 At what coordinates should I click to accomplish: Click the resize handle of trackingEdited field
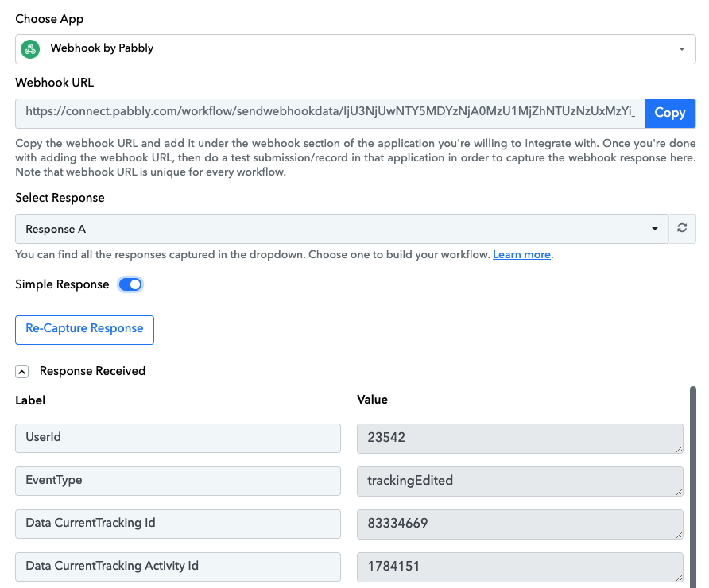tap(679, 492)
